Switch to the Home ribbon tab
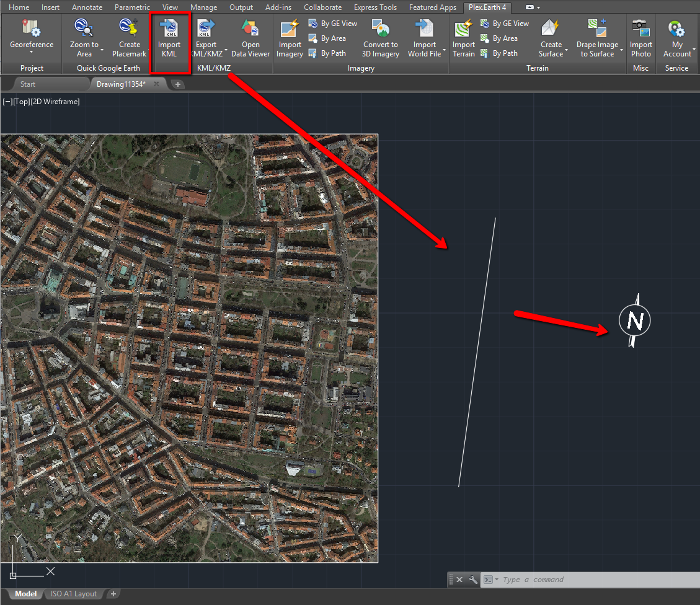Screen dimensions: 700x605 [19, 7]
